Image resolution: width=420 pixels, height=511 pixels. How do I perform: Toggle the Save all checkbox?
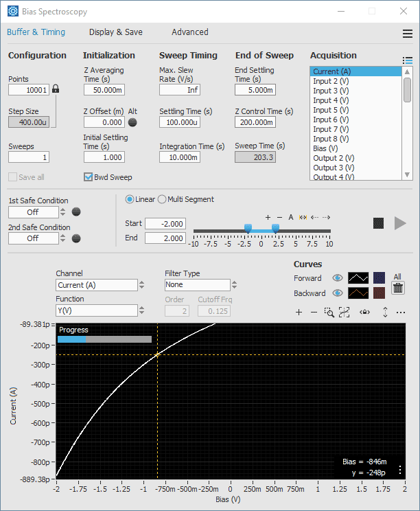click(13, 177)
